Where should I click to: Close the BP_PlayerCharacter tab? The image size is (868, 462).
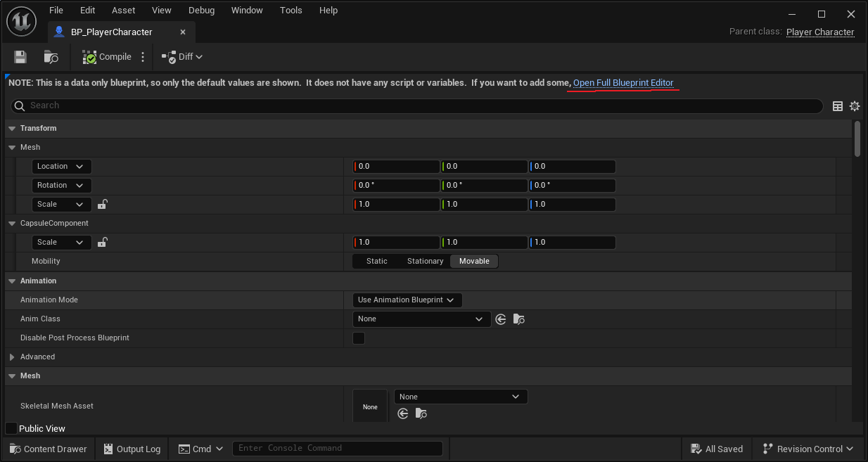[x=183, y=32]
